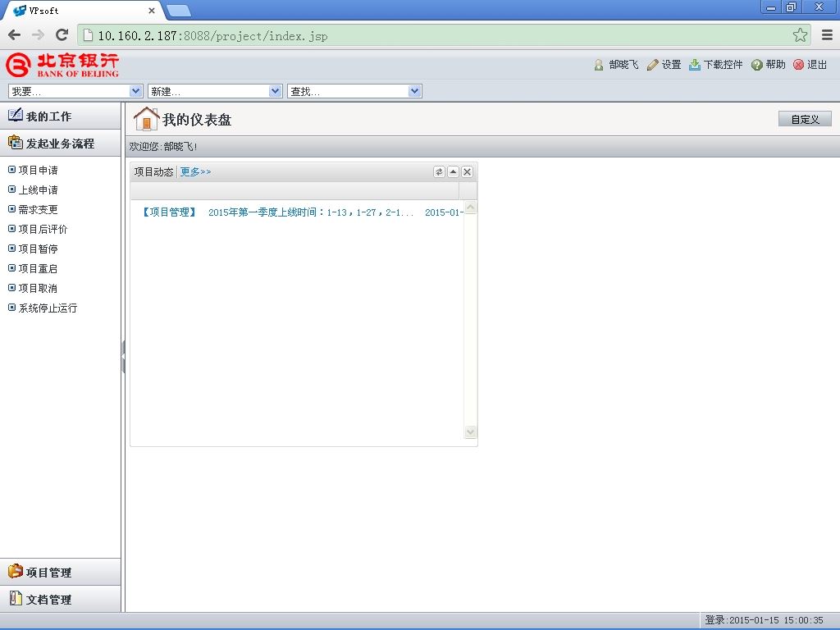Click the panel scrollbar down arrow
Image resolution: width=840 pixels, height=630 pixels.
tap(470, 431)
